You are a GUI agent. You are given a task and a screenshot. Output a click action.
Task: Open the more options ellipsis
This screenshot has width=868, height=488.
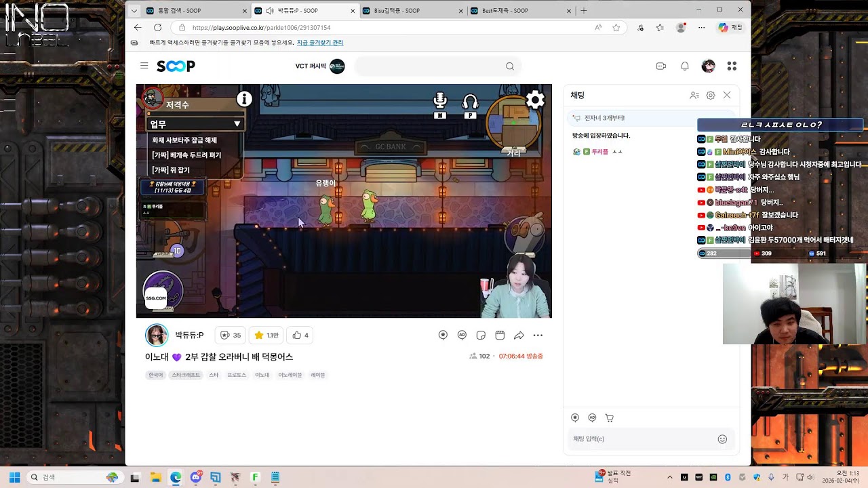point(538,335)
